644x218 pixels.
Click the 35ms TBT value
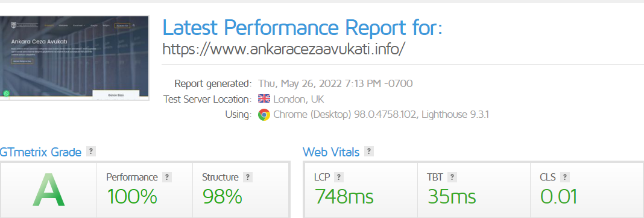(452, 197)
